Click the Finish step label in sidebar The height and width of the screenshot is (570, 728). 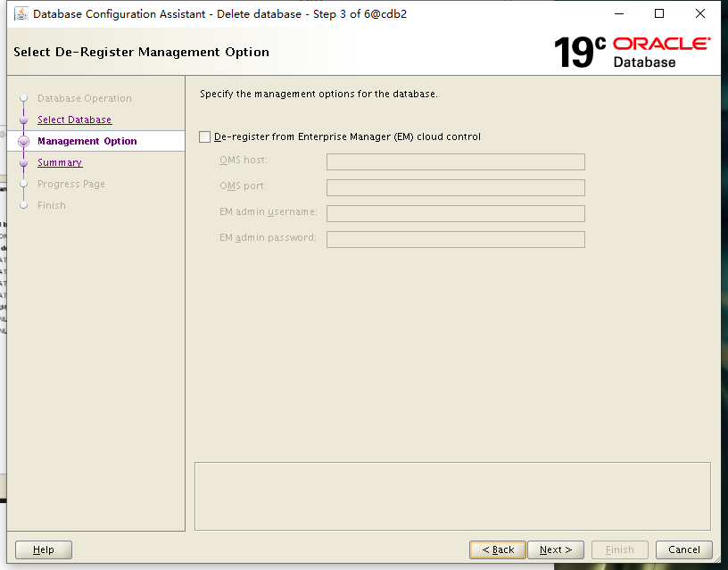(52, 206)
